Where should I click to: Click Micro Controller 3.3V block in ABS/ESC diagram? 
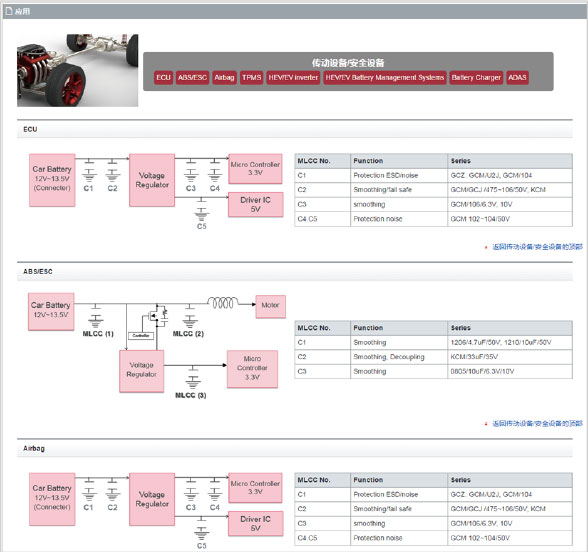point(252,369)
